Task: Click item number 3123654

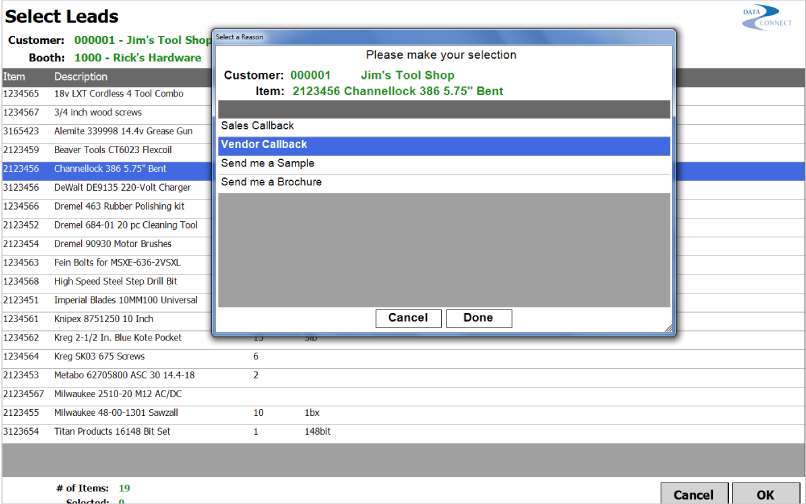Action: [21, 432]
